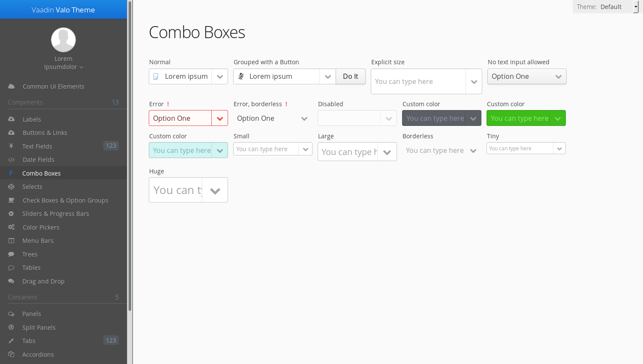Open the Error combo box red arrow

[x=219, y=119]
